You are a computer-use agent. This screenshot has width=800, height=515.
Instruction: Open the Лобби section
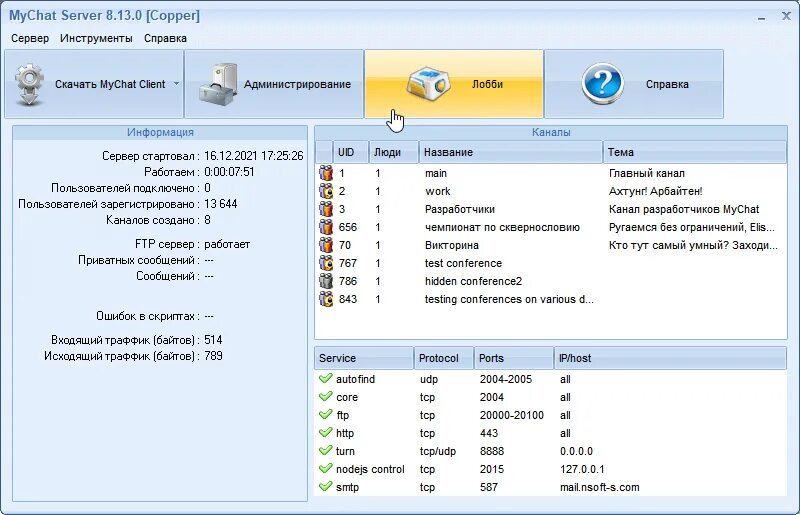point(454,84)
